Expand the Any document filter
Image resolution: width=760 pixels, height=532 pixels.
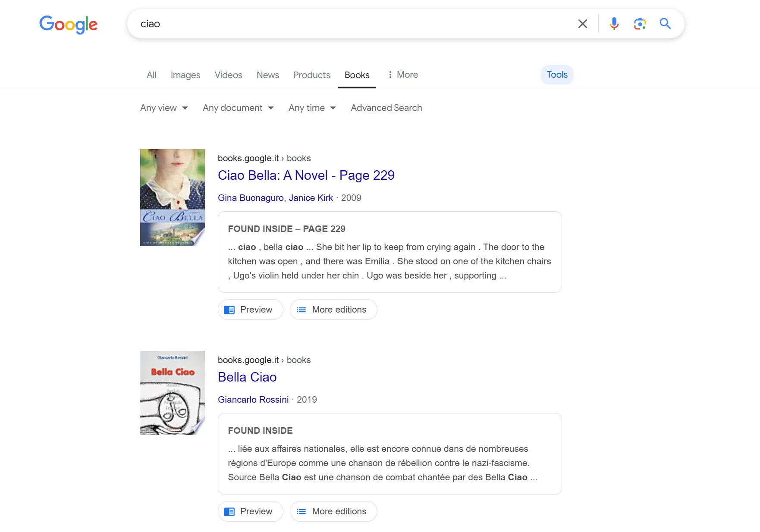click(238, 108)
